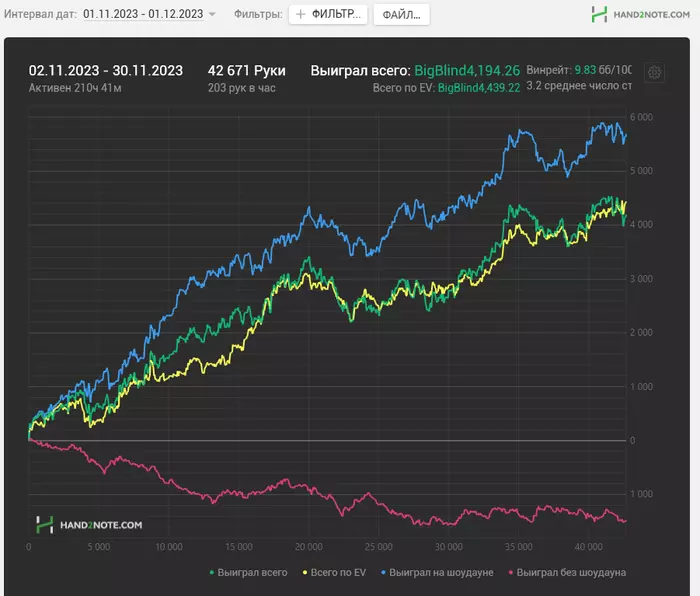The image size is (700, 596).
Task: Click the yellow 'Всего по EV' legend dot
Action: point(303,573)
